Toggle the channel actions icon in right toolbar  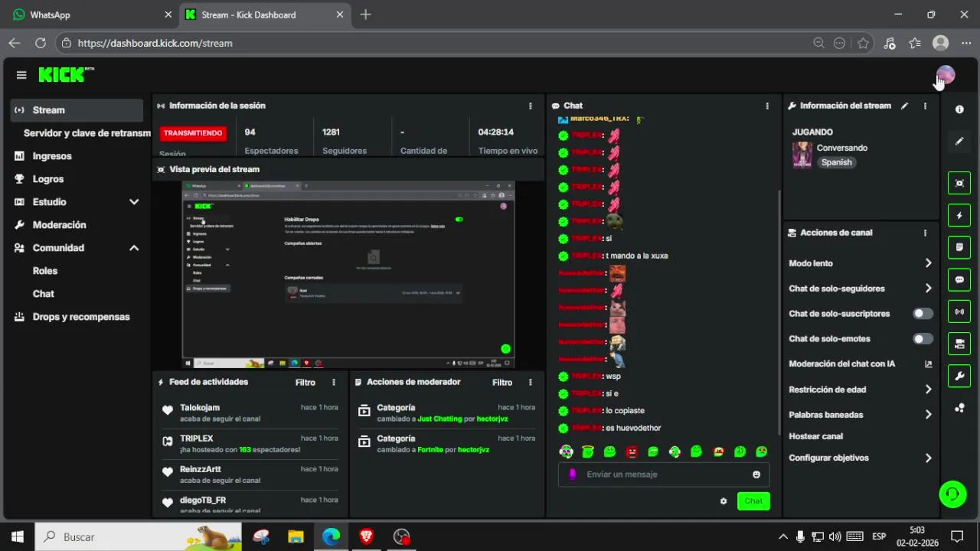point(959,344)
